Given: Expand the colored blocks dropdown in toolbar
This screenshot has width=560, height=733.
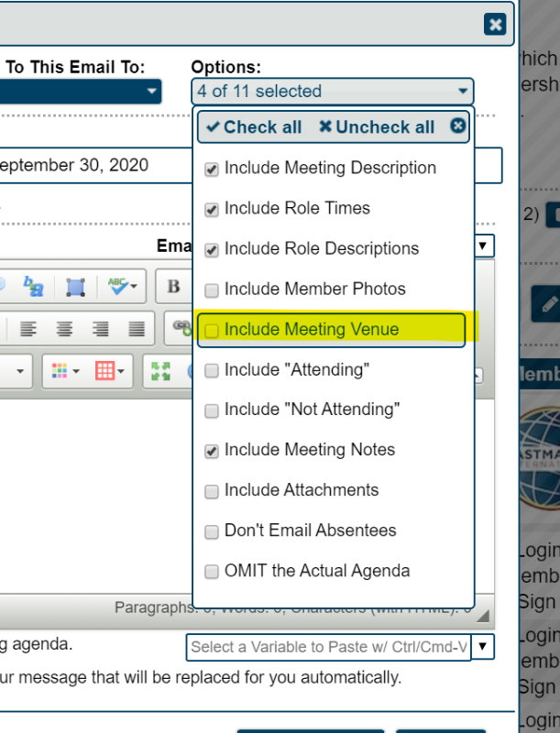Looking at the screenshot, I should click(x=66, y=371).
